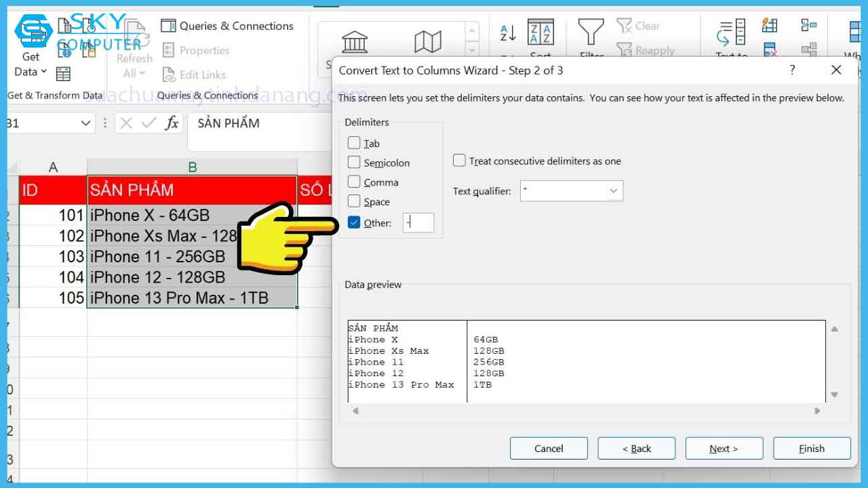Click the formula bar enter checkmark icon
The width and height of the screenshot is (868, 488).
[149, 123]
